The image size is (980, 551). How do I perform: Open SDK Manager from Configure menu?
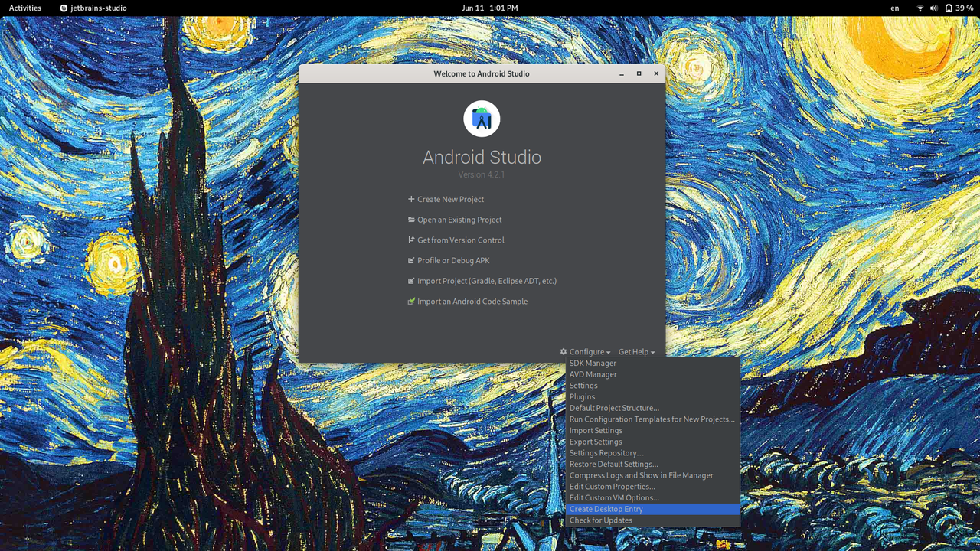pyautogui.click(x=653, y=364)
